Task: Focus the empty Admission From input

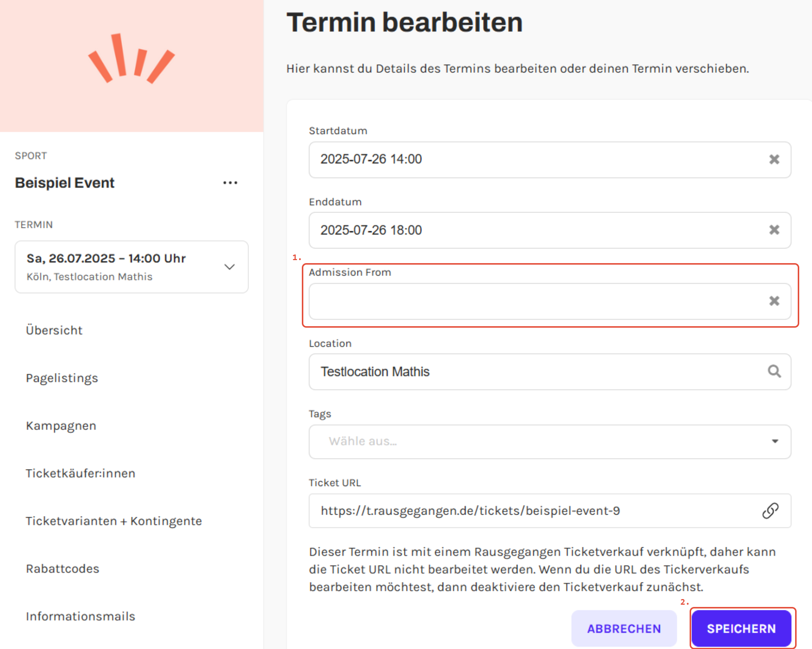Action: coord(527,301)
